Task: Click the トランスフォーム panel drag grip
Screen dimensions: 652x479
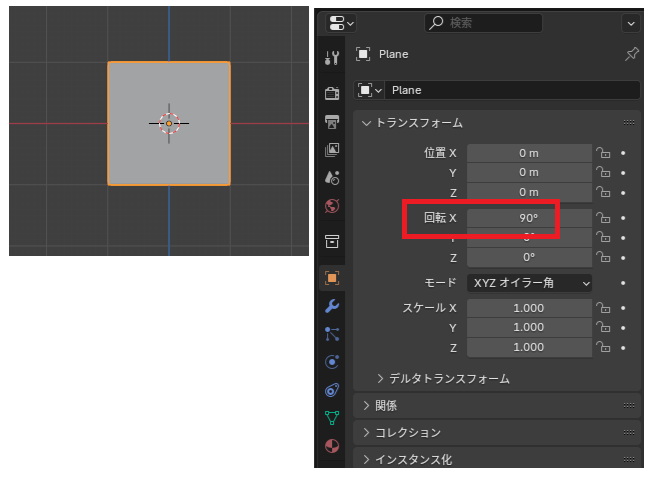Action: click(629, 123)
